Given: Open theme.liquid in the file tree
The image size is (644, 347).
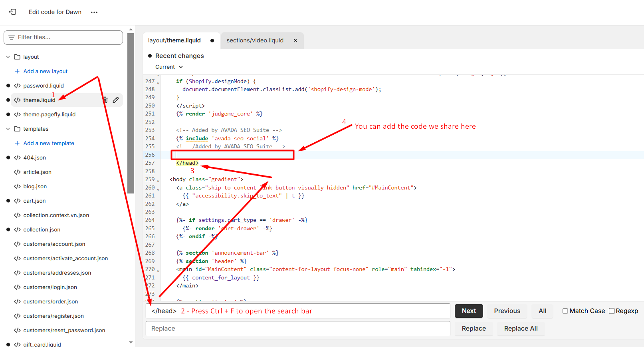Looking at the screenshot, I should click(39, 100).
